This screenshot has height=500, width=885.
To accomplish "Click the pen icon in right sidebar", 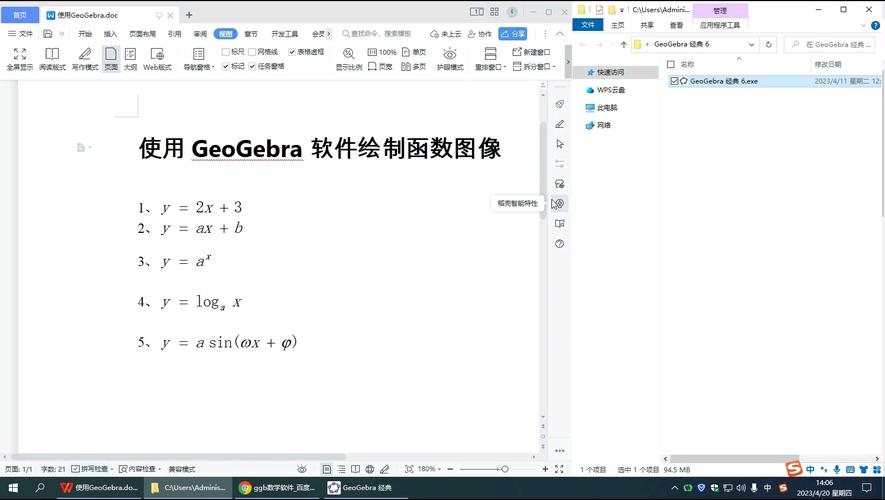I will click(559, 124).
